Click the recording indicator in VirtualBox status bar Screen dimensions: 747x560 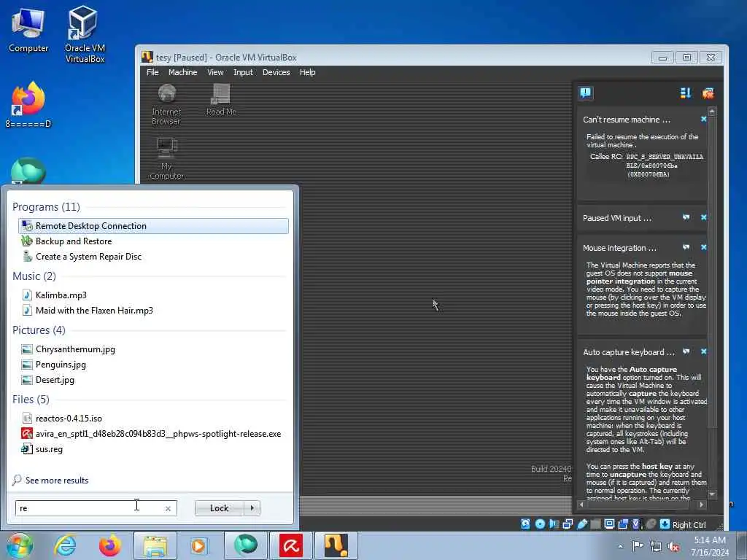623,524
